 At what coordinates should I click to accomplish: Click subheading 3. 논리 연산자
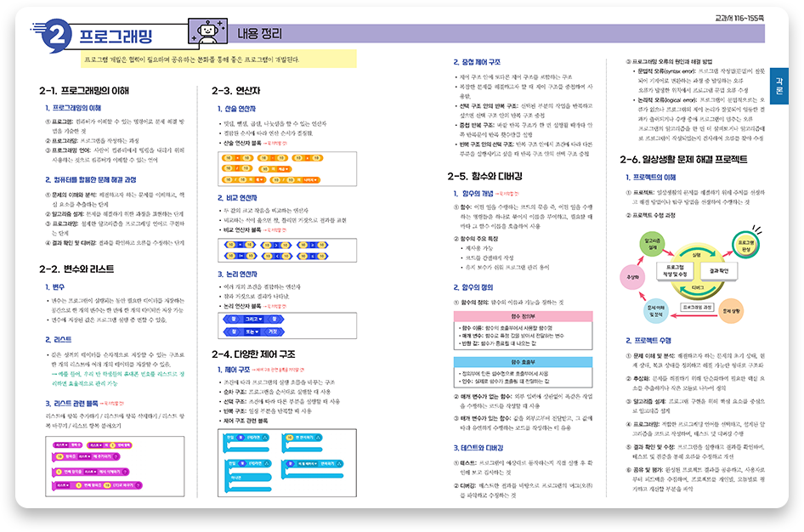[x=237, y=274]
